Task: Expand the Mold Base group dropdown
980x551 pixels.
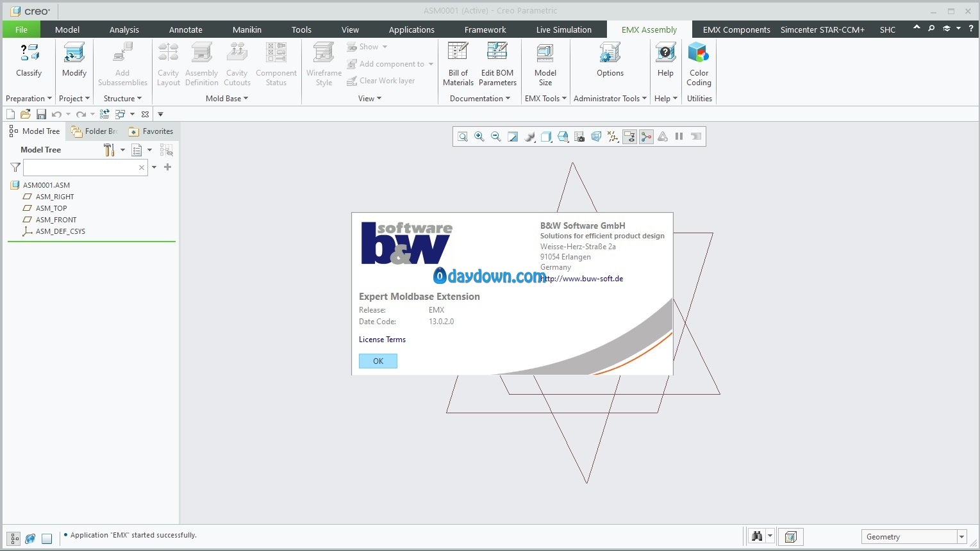Action: pyautogui.click(x=227, y=99)
